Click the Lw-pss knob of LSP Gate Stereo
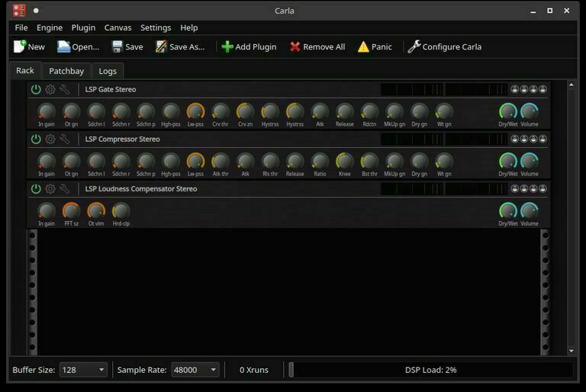586x392 pixels. click(x=195, y=111)
